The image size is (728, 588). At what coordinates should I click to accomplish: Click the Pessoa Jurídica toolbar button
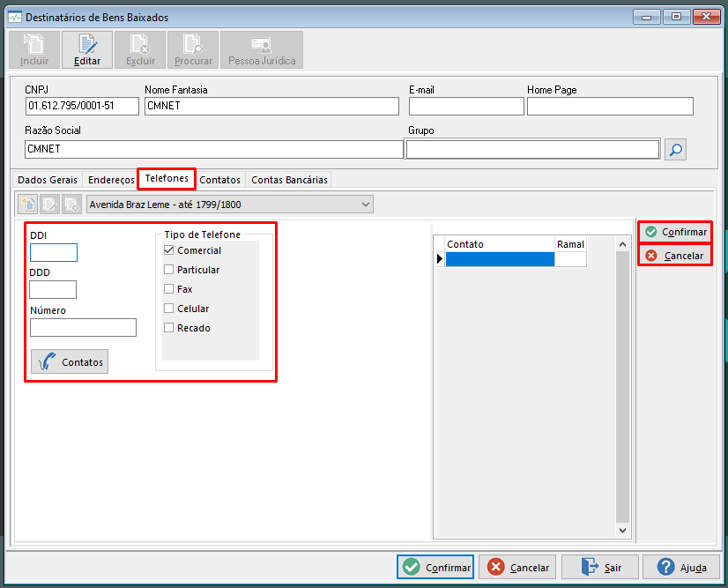click(x=262, y=50)
